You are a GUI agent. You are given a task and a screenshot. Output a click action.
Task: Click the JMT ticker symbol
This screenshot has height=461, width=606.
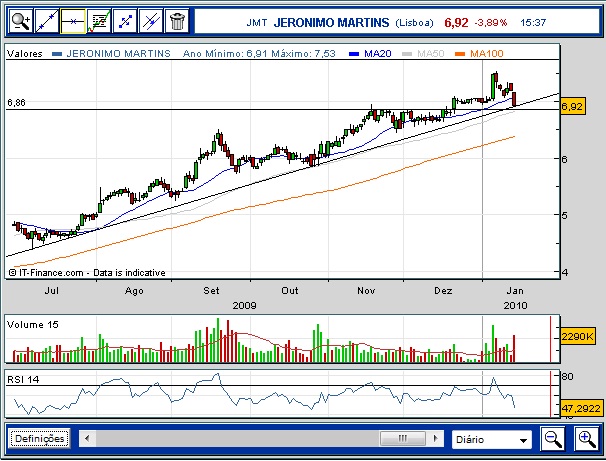click(x=257, y=22)
